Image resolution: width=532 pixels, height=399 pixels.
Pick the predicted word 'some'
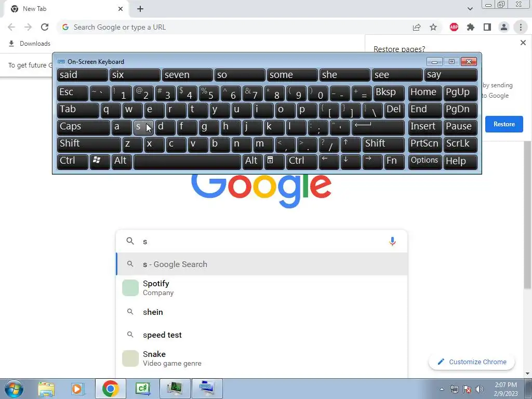(292, 75)
